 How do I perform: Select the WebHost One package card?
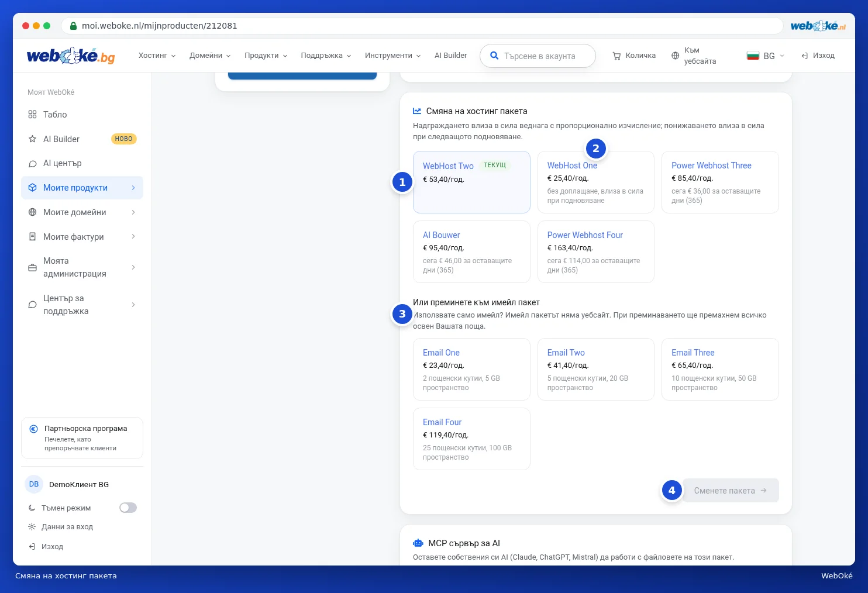(596, 182)
